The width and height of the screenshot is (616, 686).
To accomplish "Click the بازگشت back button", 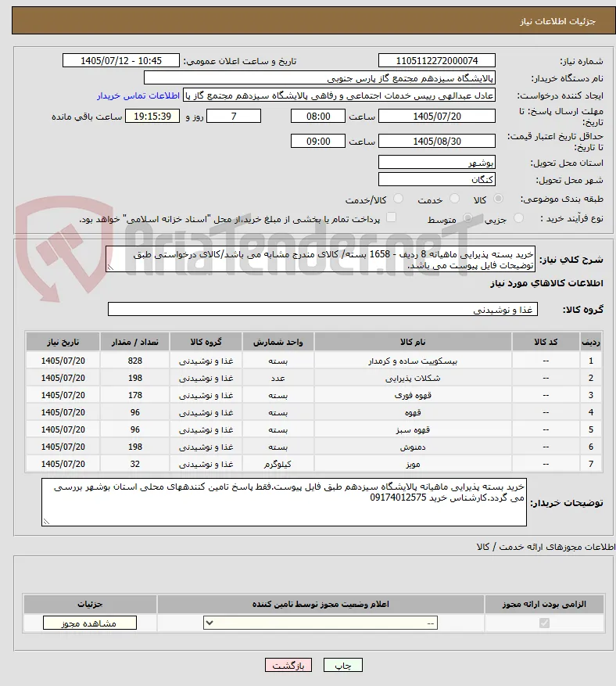I will coord(288,665).
